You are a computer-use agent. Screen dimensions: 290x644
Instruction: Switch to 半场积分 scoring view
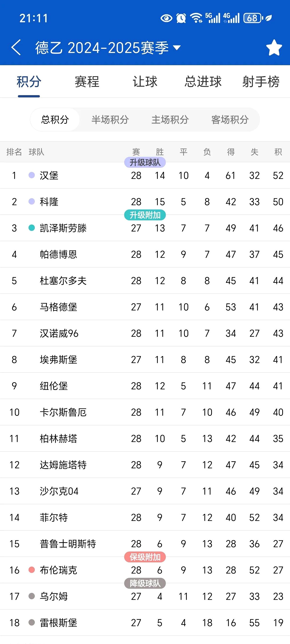[110, 119]
